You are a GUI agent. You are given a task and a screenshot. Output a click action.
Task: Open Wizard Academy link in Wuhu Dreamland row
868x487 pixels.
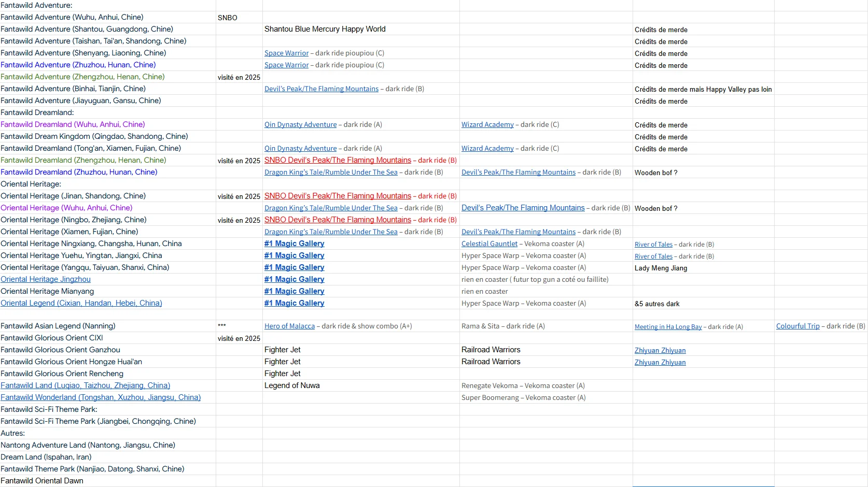coord(487,124)
